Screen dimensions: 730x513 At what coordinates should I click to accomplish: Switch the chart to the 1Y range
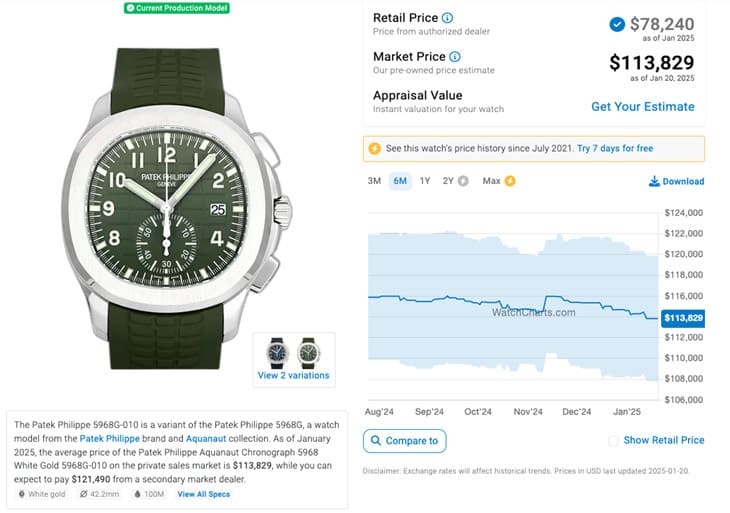pos(425,181)
